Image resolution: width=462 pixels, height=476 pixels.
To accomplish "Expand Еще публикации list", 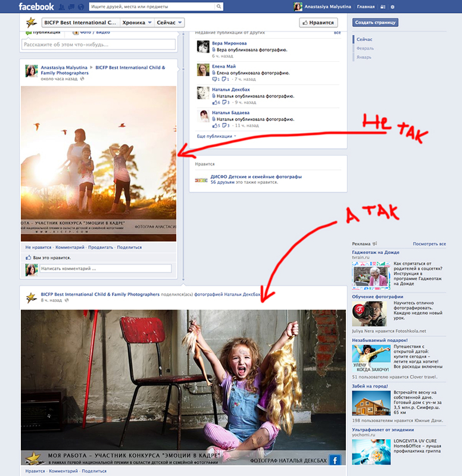I will coord(216,136).
